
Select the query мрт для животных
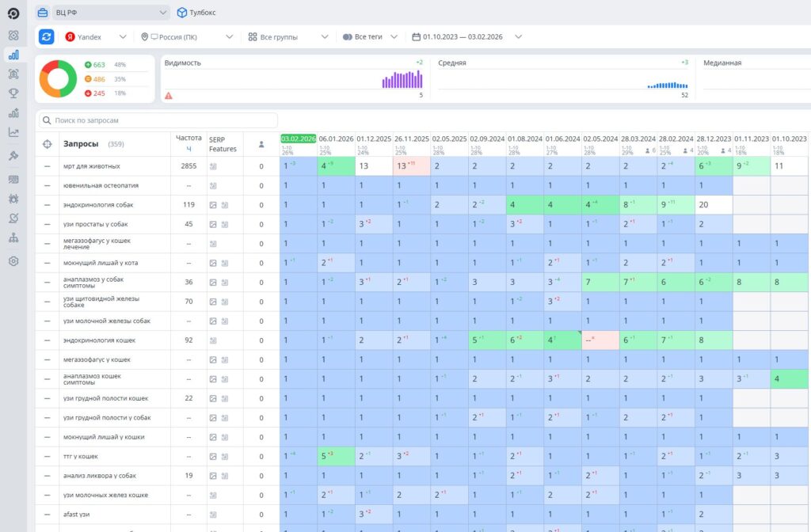pos(92,166)
